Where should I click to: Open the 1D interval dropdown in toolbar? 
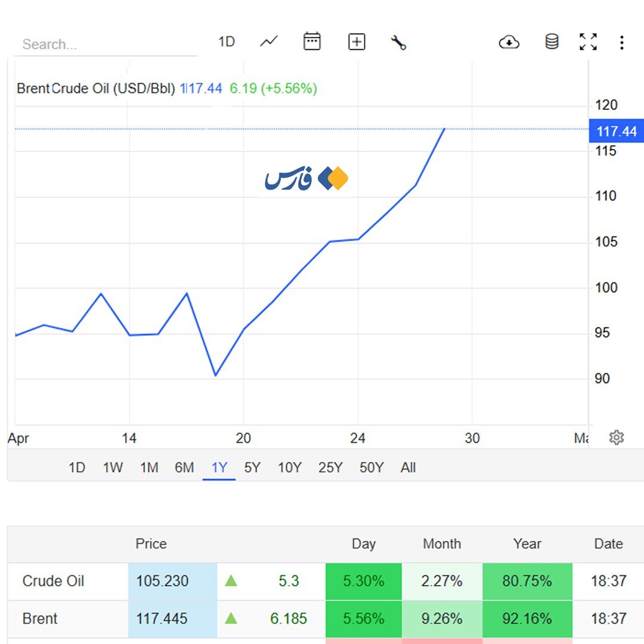(227, 42)
